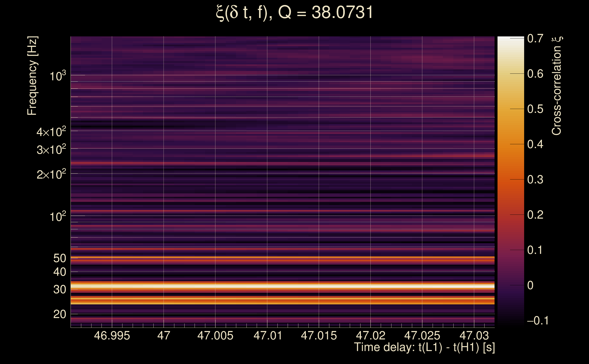Click the 50 Hz frequency tick label
Viewport: 589px width, 364px height.
click(59, 258)
